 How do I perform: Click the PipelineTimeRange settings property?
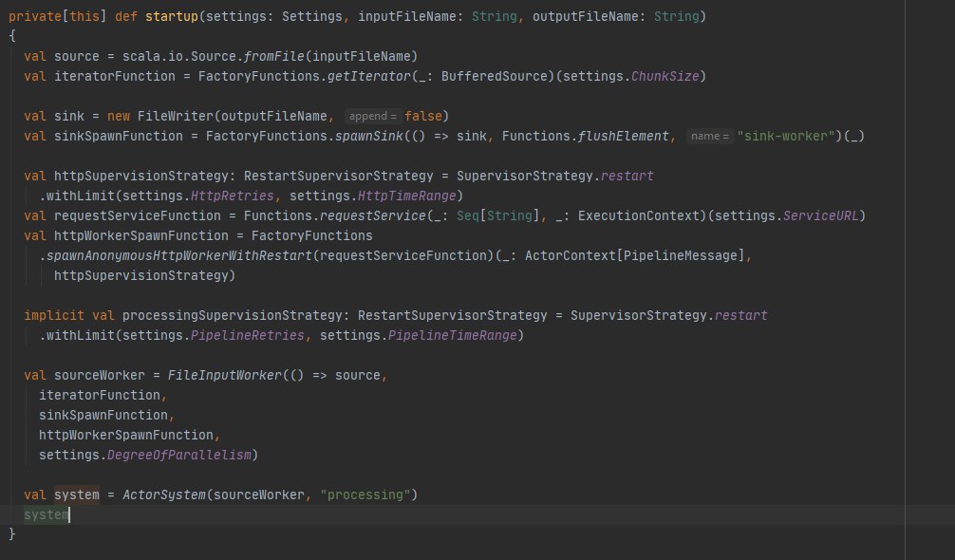click(453, 335)
